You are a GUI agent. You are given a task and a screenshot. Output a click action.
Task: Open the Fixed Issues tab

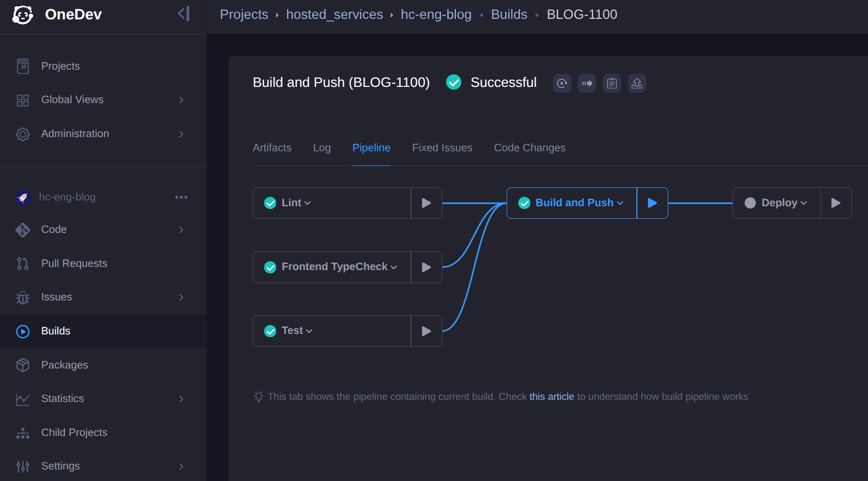click(442, 148)
